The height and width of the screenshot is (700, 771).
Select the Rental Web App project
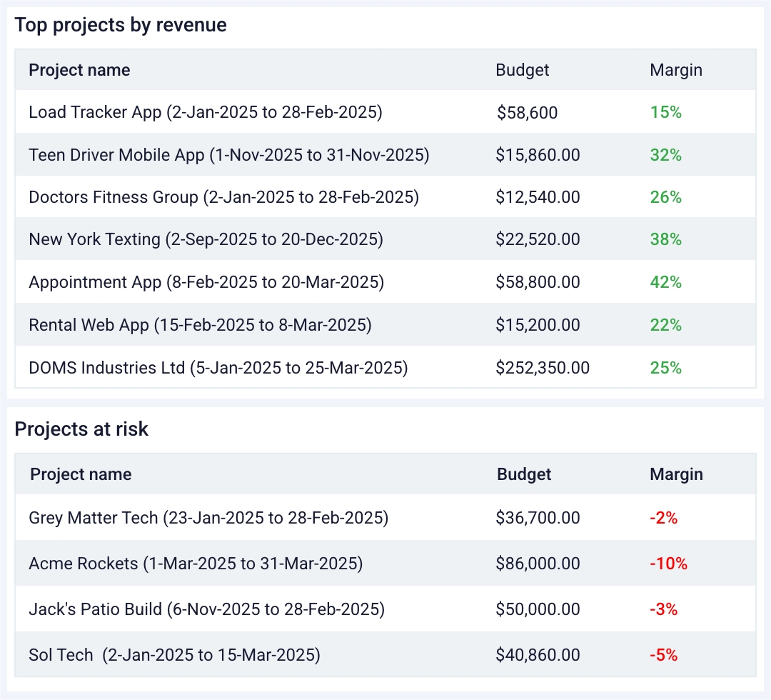click(x=200, y=325)
